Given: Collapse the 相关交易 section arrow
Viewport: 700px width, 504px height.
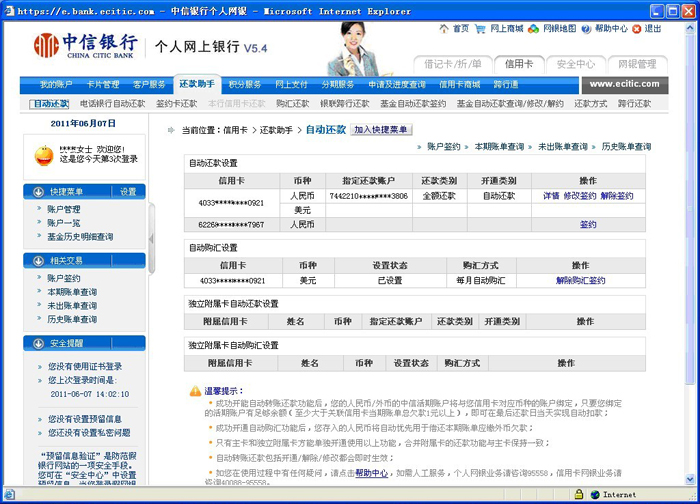Looking at the screenshot, I should 37,261.
